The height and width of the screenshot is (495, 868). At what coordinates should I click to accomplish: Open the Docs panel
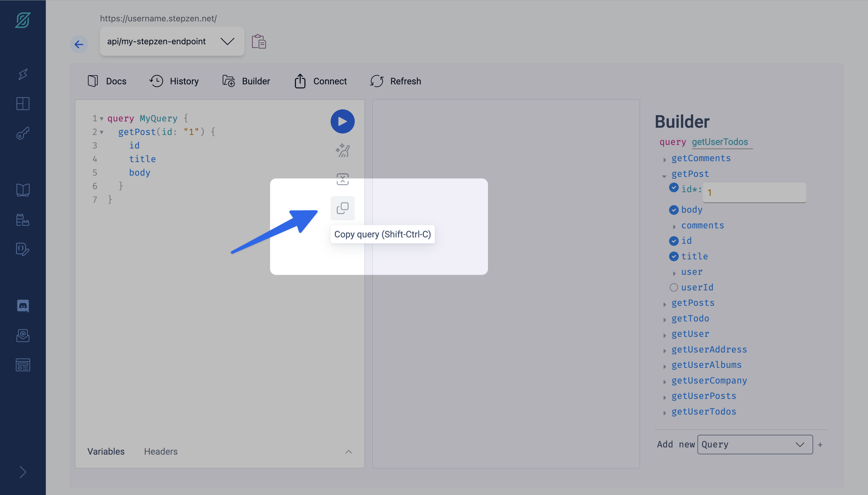point(107,81)
